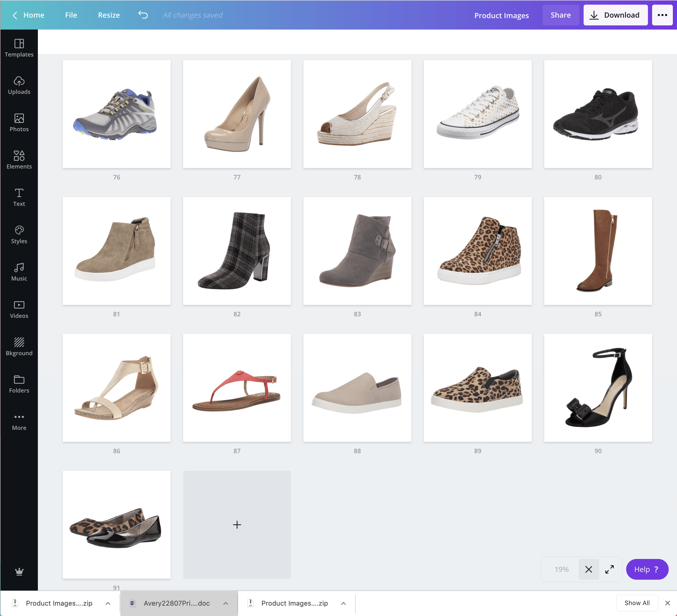Open the File menu
677x616 pixels.
[71, 15]
